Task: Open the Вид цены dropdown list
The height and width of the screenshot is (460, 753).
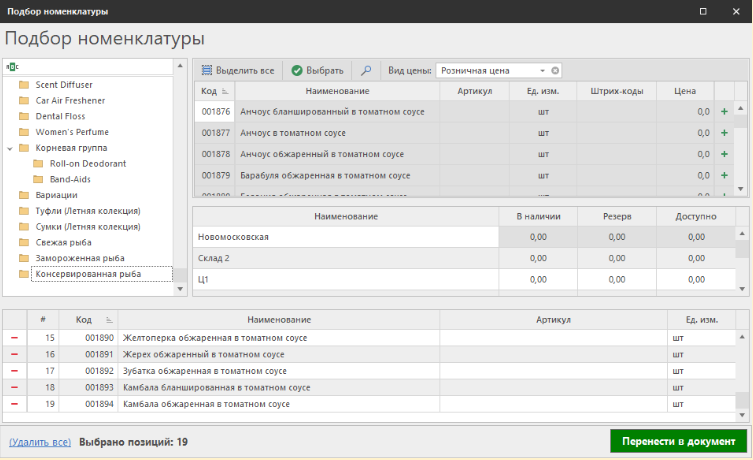Action: pyautogui.click(x=543, y=71)
